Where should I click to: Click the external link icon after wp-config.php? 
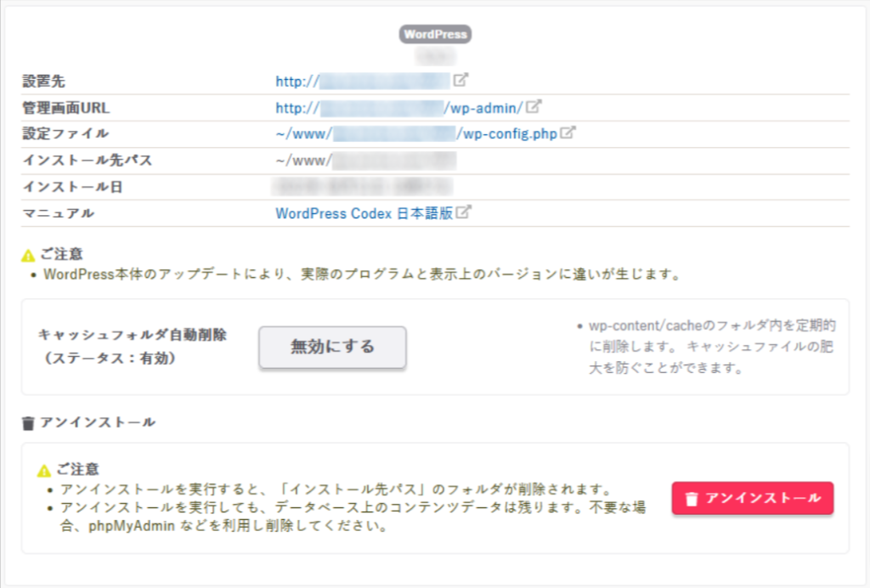[568, 133]
